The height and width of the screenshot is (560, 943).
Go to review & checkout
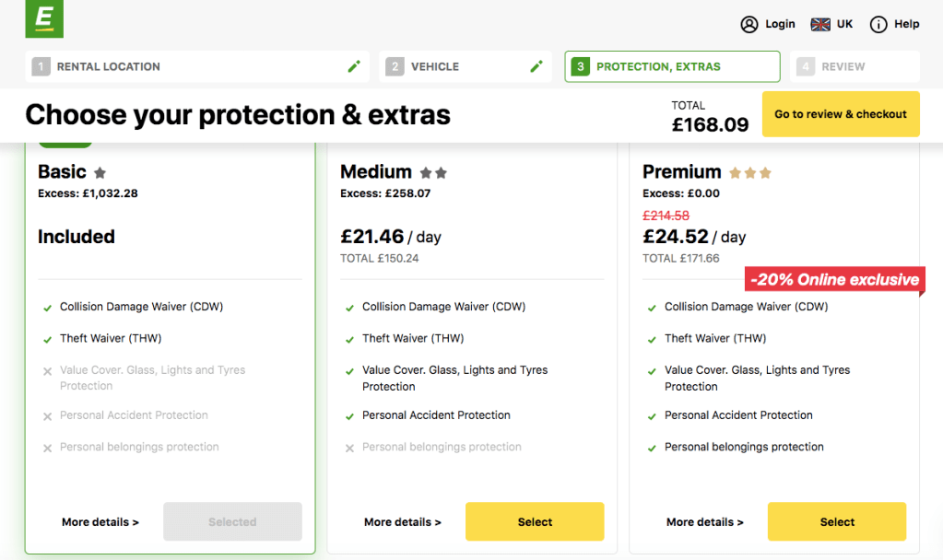(x=841, y=114)
